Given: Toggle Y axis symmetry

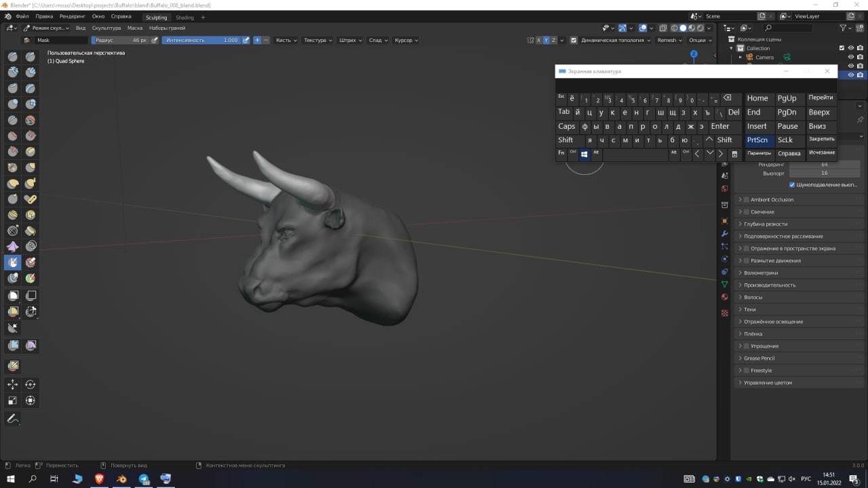Looking at the screenshot, I should tap(547, 40).
